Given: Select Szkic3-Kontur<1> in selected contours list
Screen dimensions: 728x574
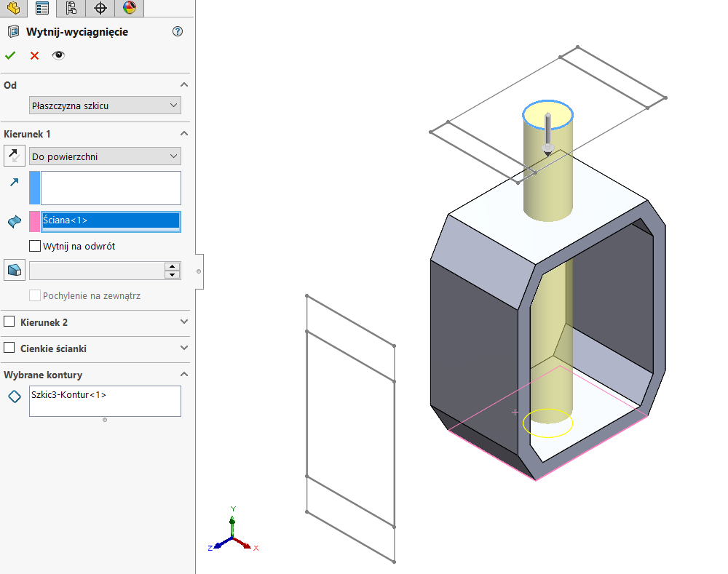Looking at the screenshot, I should coord(68,395).
